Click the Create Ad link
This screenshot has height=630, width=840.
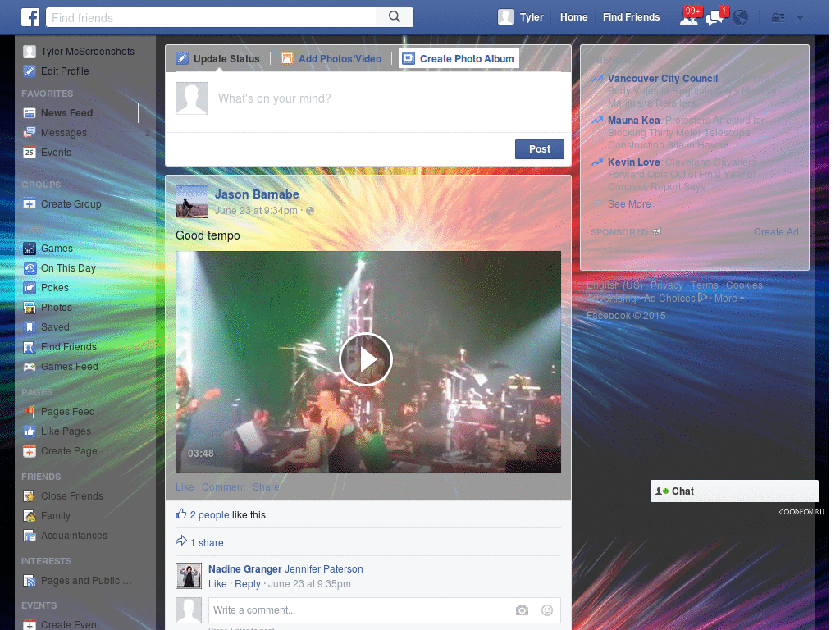coord(776,232)
